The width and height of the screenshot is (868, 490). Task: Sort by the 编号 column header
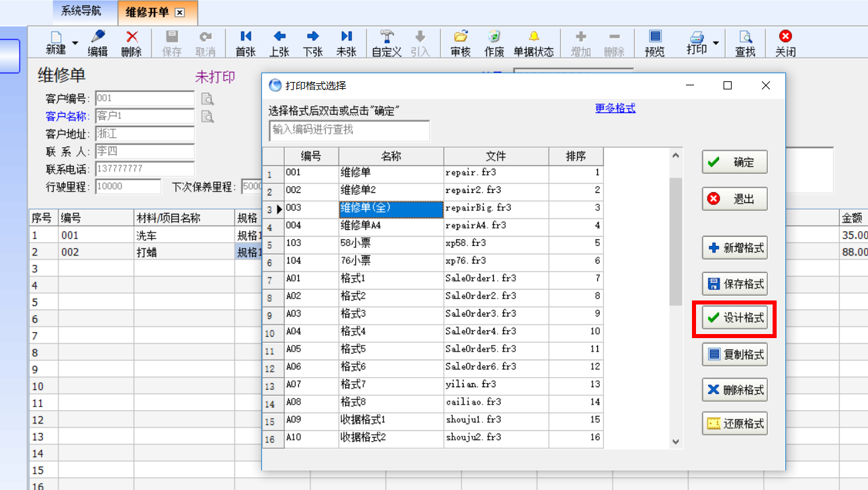click(311, 156)
